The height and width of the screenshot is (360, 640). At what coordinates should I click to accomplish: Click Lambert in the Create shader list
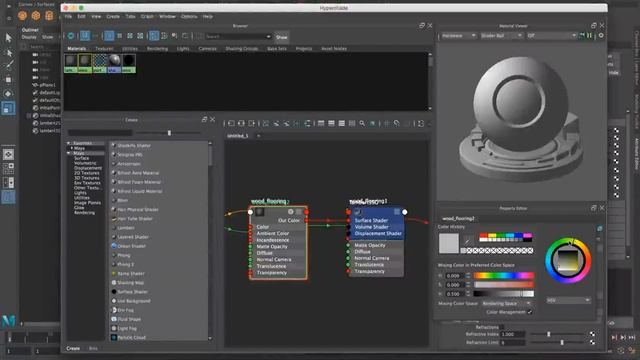point(126,228)
